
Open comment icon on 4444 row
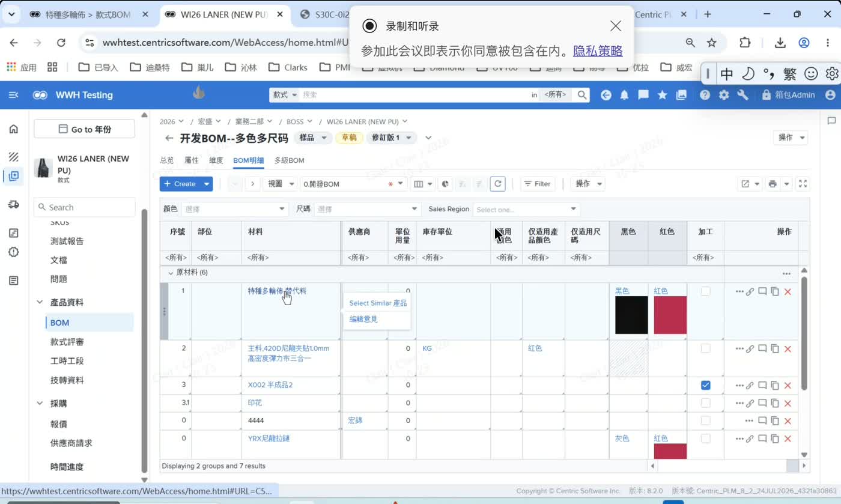point(762,421)
